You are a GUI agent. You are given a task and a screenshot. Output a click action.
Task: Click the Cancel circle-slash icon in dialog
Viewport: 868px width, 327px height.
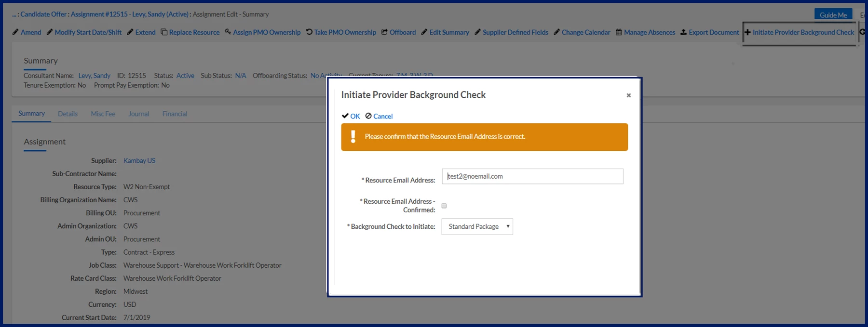[368, 116]
